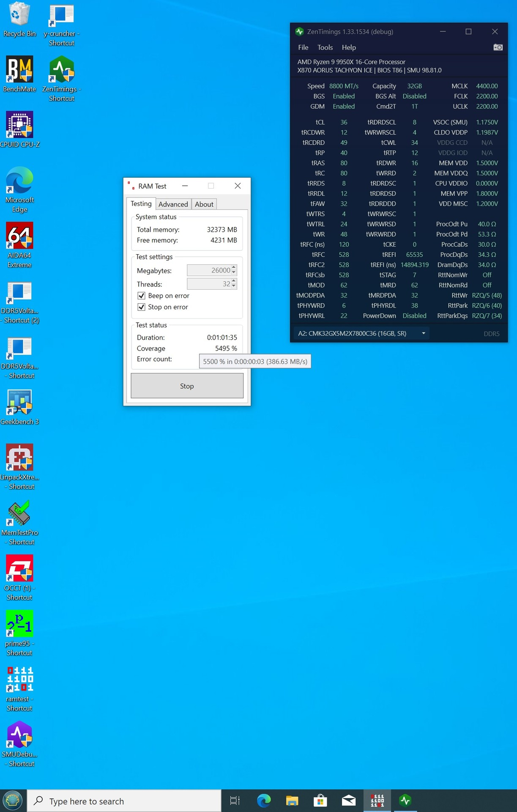Screen dimensions: 517x812
Task: Maximize the ZenTimings window
Action: (468, 32)
